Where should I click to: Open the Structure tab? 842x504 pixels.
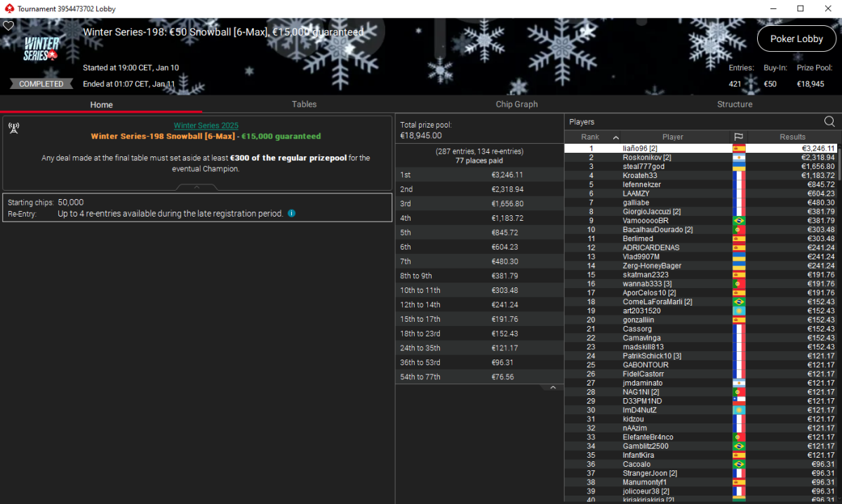(x=735, y=104)
